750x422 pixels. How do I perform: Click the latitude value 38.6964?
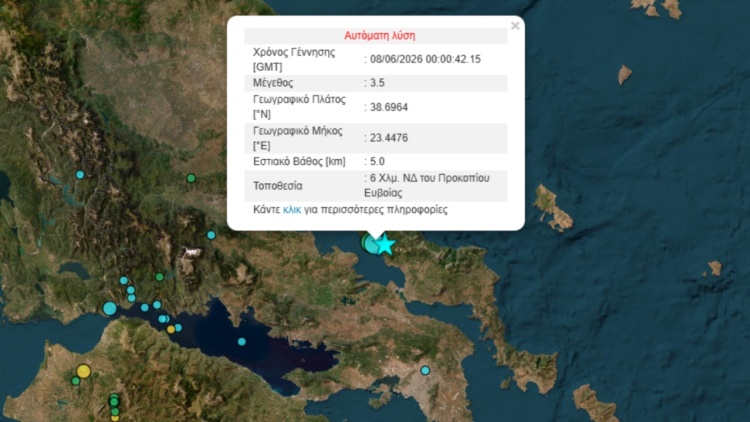tap(389, 107)
